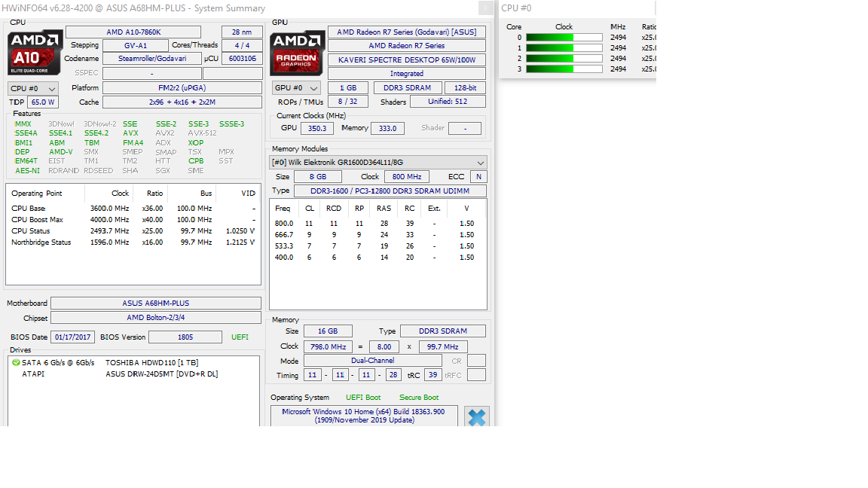This screenshot has width=868, height=488.
Task: Click the CPU Status row
Action: click(x=133, y=231)
